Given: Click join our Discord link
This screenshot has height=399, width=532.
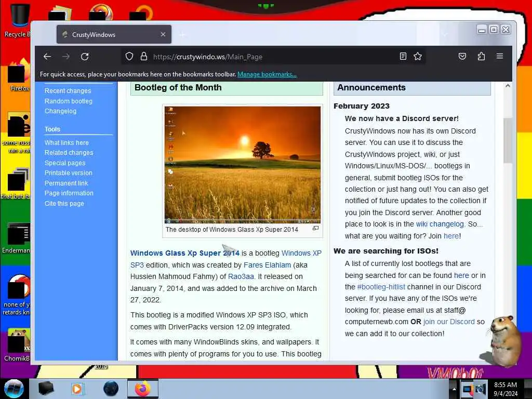Looking at the screenshot, I should (449, 322).
